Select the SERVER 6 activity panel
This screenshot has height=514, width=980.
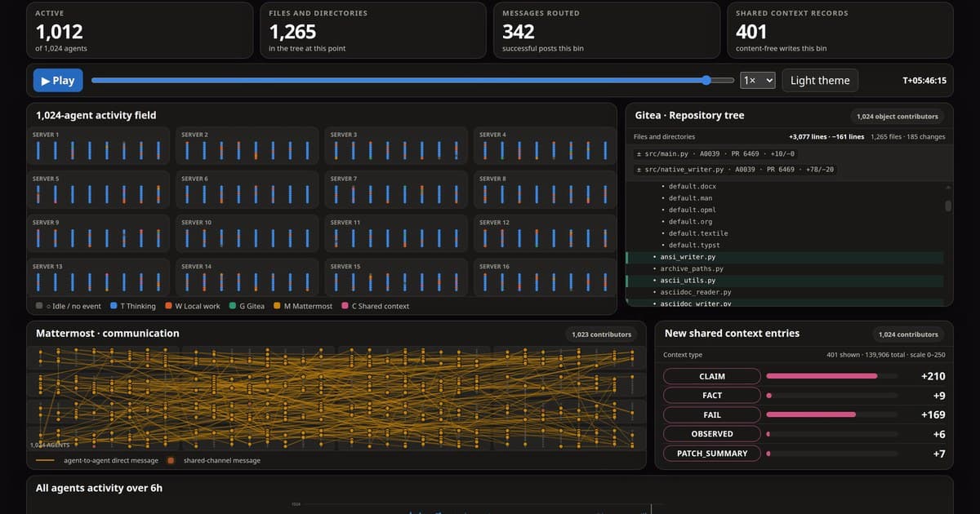pos(247,189)
